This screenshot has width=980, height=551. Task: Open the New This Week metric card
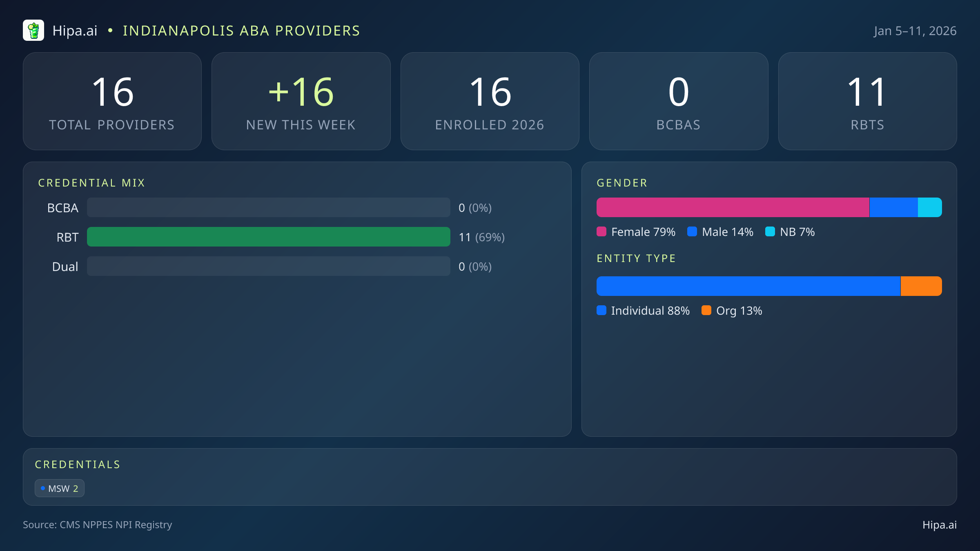pyautogui.click(x=301, y=101)
